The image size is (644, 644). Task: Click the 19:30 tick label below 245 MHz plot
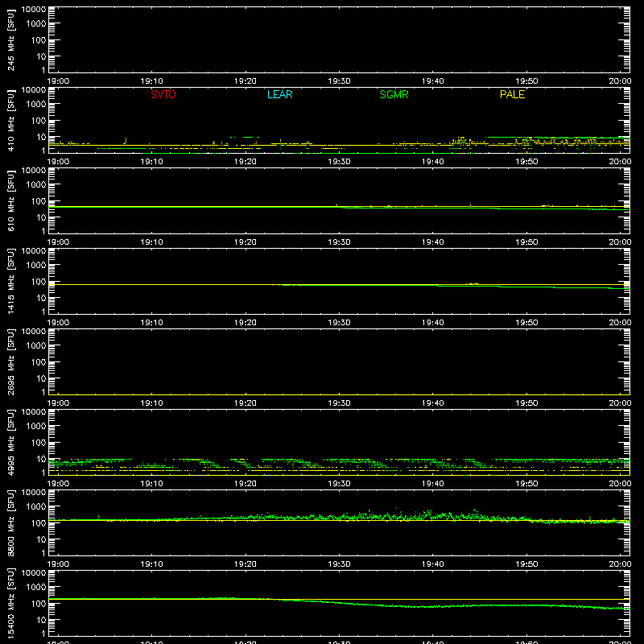point(339,81)
